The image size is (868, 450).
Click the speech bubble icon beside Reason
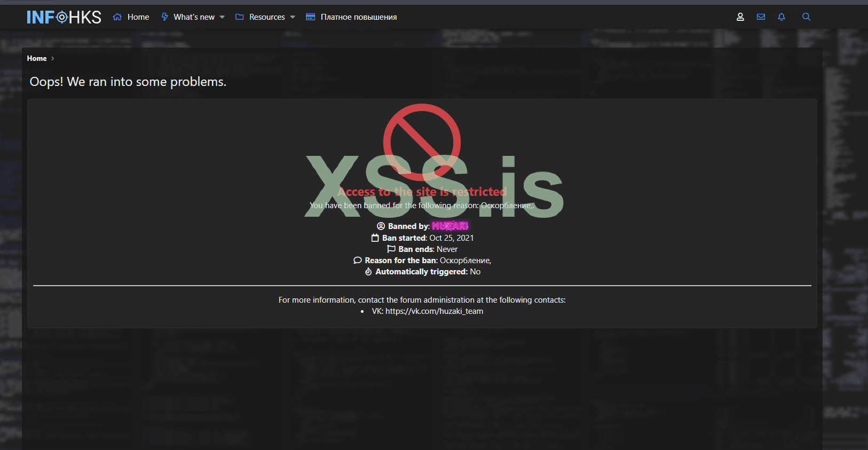(x=358, y=260)
